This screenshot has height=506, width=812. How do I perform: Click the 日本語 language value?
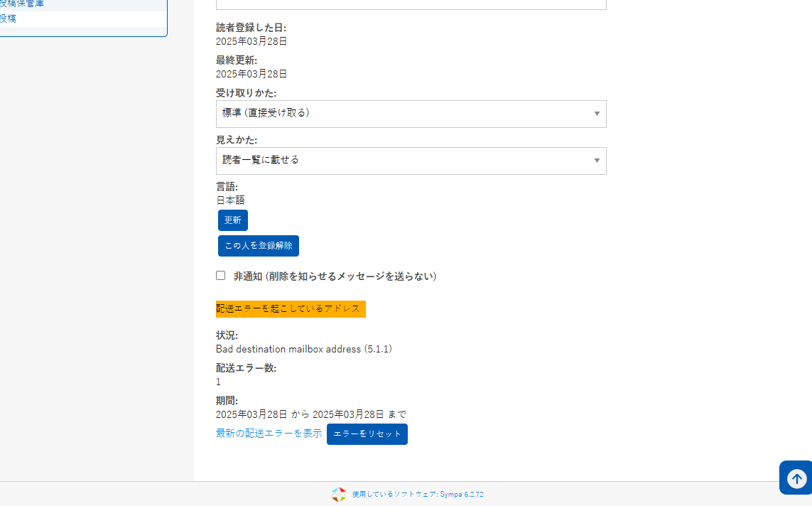230,200
